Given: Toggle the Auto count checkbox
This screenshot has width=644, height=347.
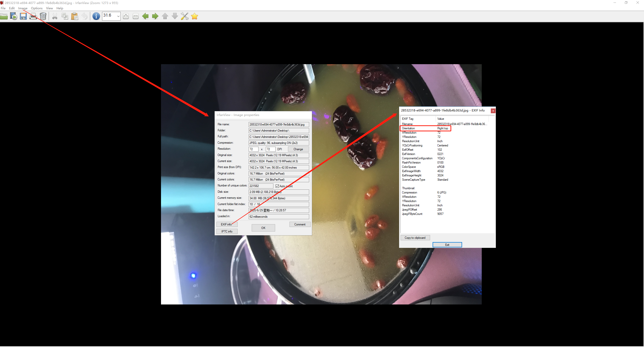Looking at the screenshot, I should pos(277,186).
